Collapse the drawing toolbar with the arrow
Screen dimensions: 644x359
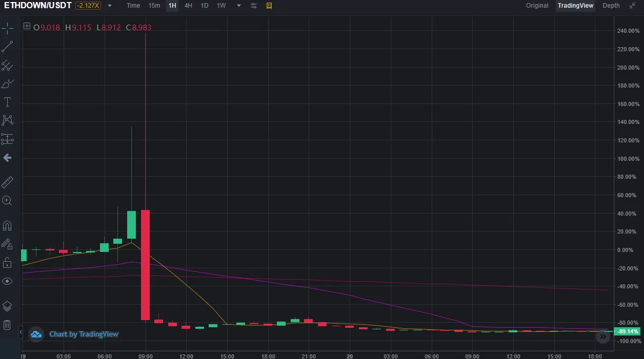7,157
